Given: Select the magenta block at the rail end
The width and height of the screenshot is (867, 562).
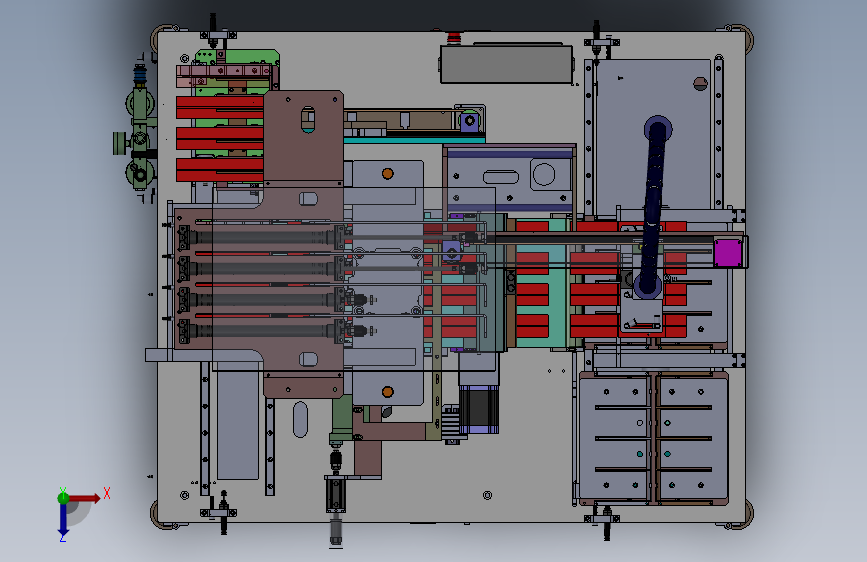Looking at the screenshot, I should (727, 253).
